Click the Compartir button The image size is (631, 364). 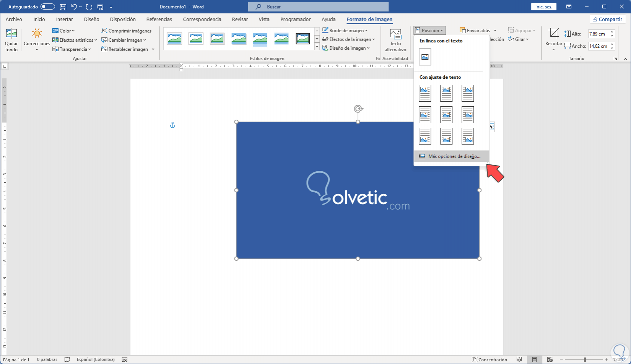(x=607, y=19)
